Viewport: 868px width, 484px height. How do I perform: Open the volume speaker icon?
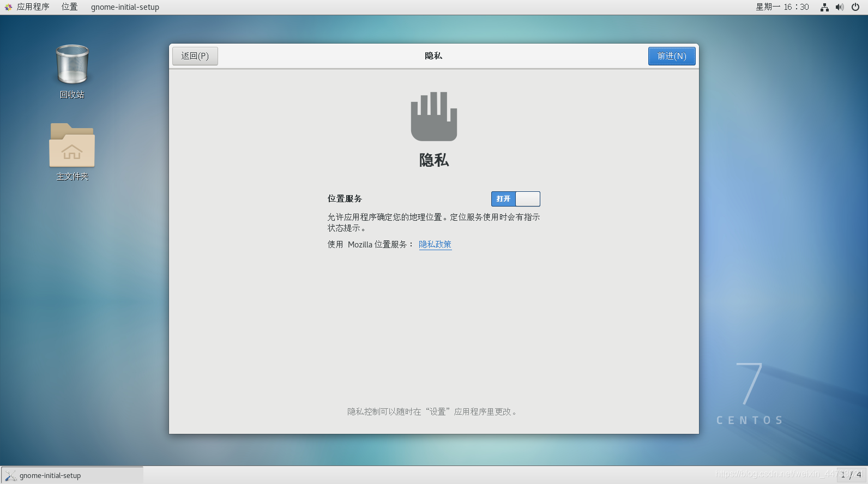click(x=840, y=7)
